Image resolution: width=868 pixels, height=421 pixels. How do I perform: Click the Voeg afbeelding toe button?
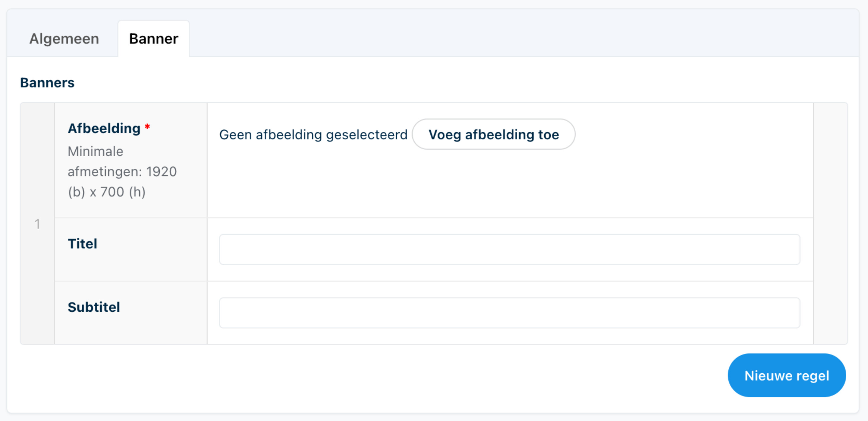(x=494, y=134)
